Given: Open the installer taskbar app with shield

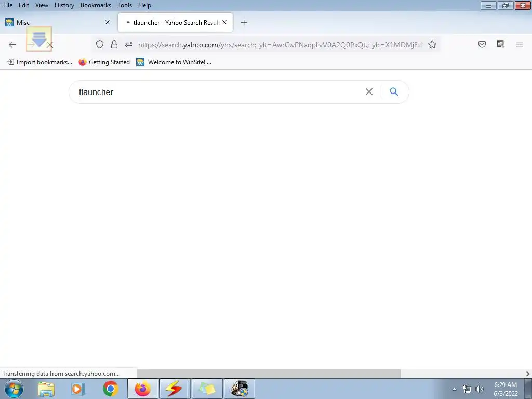Looking at the screenshot, I should (x=240, y=389).
